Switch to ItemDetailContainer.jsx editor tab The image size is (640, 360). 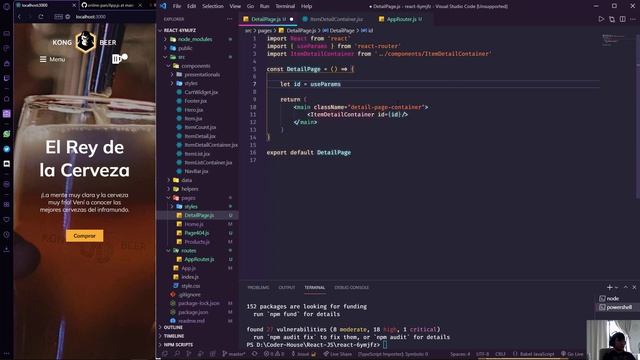(x=336, y=19)
